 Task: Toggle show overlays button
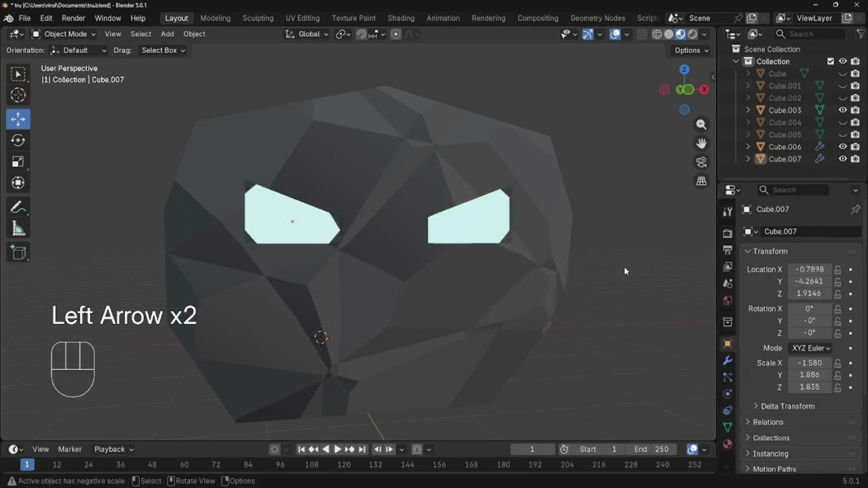click(615, 34)
